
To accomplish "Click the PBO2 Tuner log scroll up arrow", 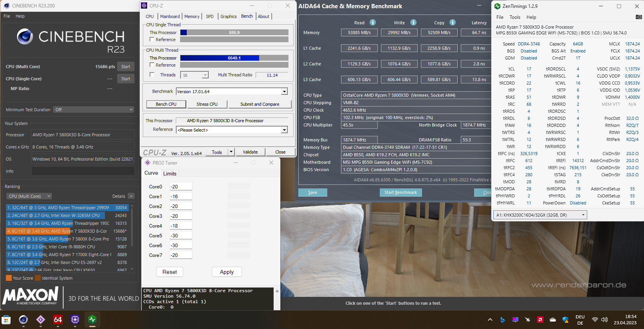I will coord(277,291).
